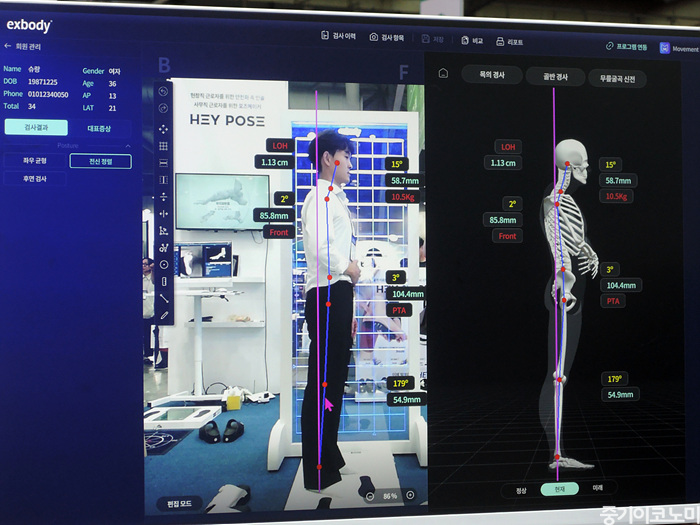This screenshot has width=700, height=525.
Task: Click the photo's 58.7mm measurement
Action: (x=405, y=180)
